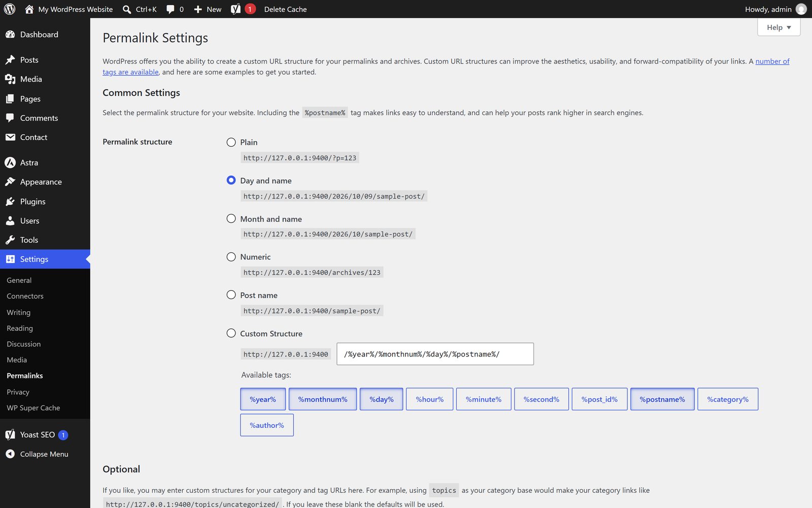Viewport: 812px width, 508px height.
Task: Open the comments bubble in admin bar
Action: coord(171,9)
